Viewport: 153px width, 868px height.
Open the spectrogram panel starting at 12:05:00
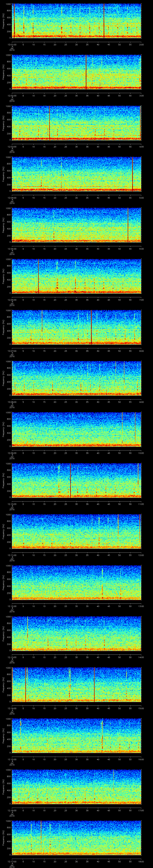(77, 225)
